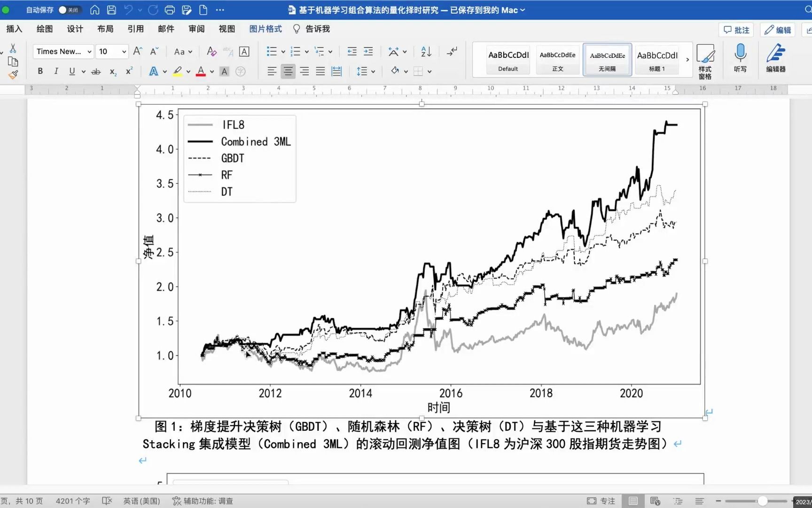Center align the paragraph
Viewport: 812px width, 508px height.
(x=288, y=71)
